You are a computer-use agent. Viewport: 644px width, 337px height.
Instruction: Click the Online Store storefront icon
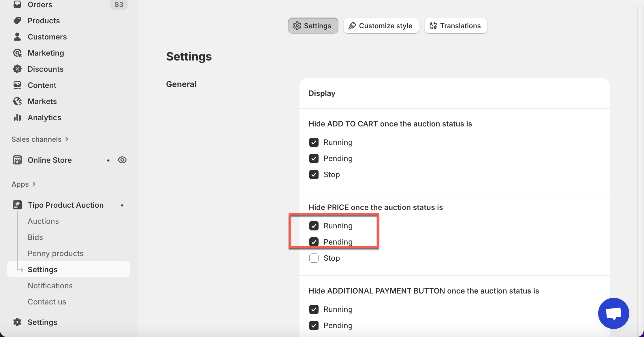[x=17, y=160]
